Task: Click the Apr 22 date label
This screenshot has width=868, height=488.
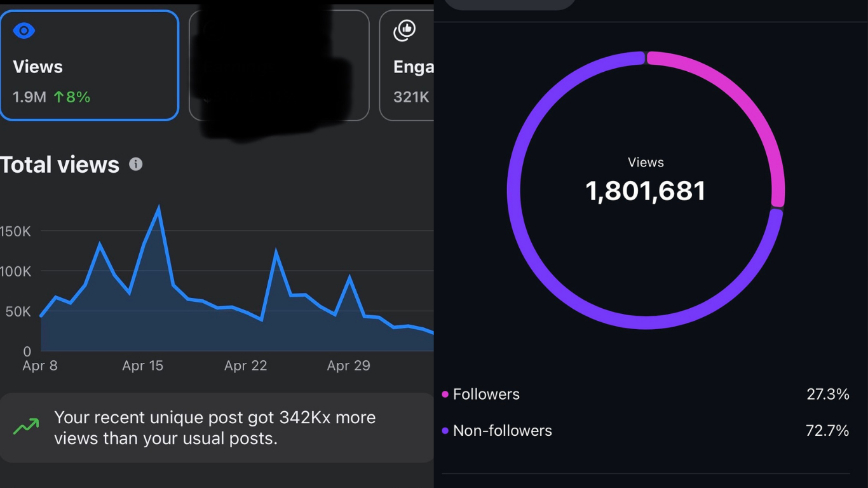Action: 245,366
